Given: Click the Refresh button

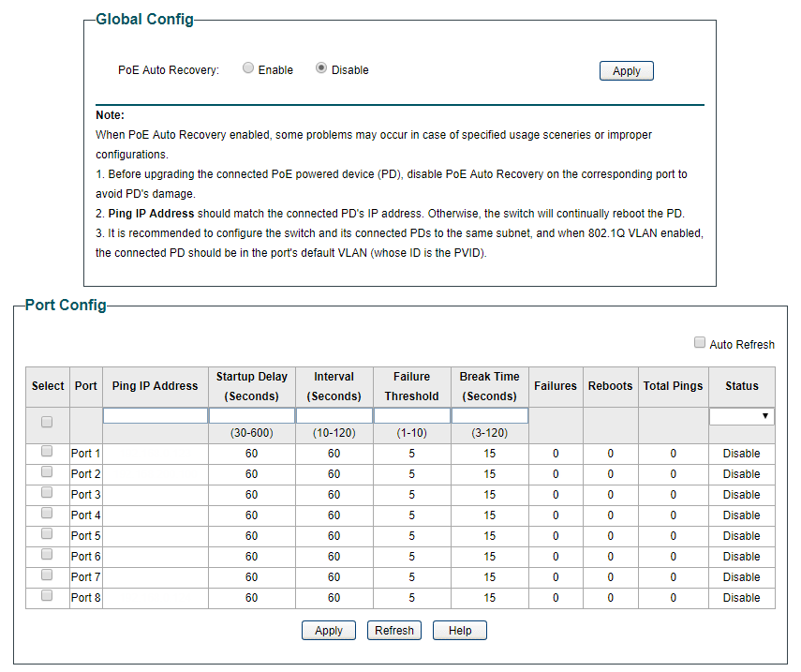Looking at the screenshot, I should (x=394, y=631).
